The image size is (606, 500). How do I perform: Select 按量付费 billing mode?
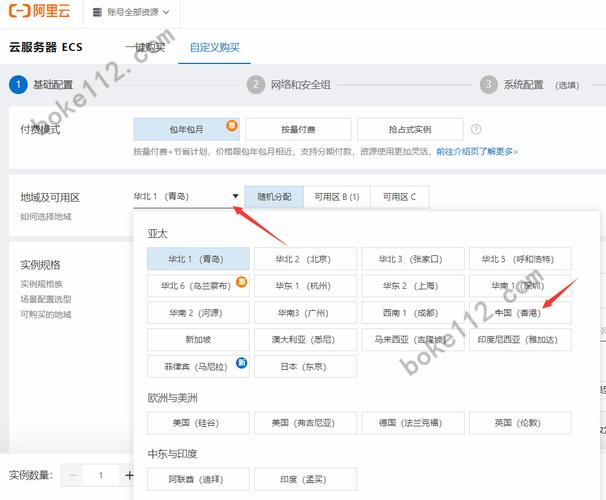coord(298,129)
